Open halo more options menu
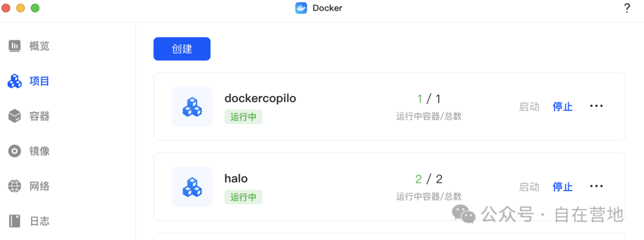The image size is (644, 240). coord(596,186)
